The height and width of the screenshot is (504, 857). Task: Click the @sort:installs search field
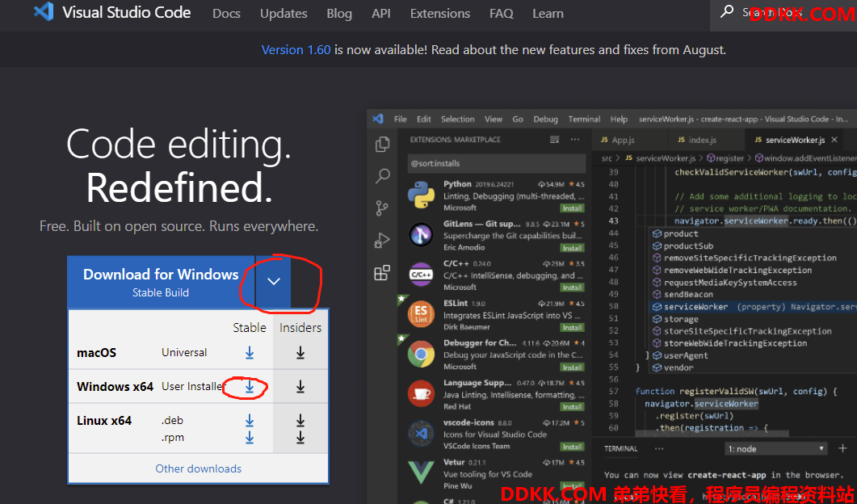coord(496,163)
